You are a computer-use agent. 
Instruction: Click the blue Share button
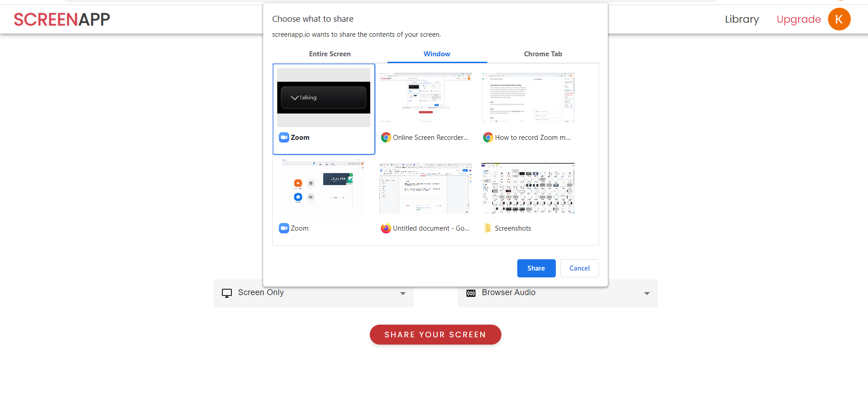(x=536, y=268)
